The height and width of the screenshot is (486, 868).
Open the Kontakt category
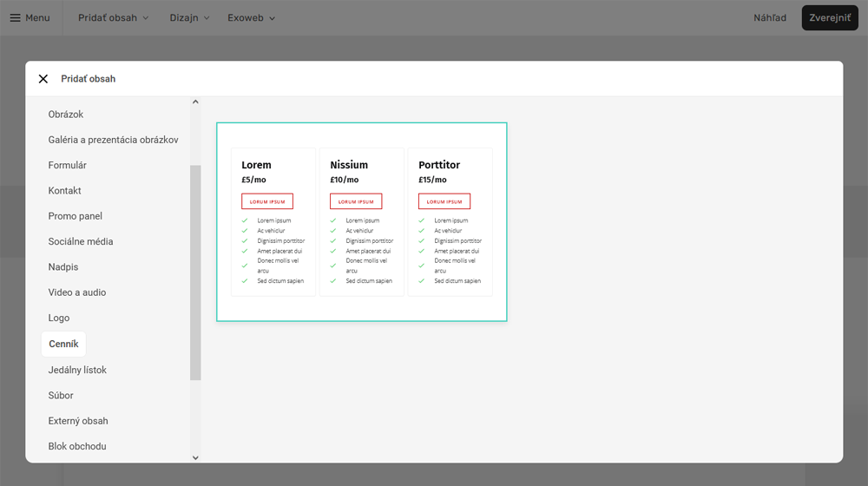tap(65, 191)
